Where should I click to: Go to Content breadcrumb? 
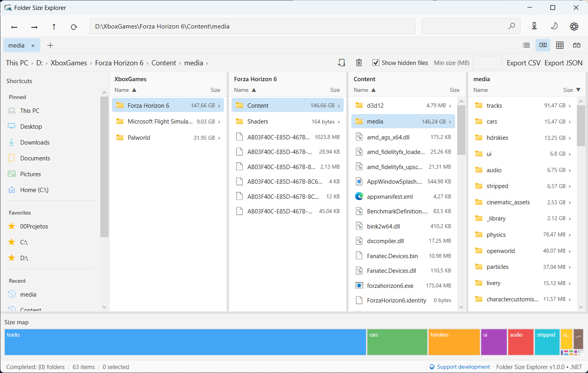pos(163,63)
